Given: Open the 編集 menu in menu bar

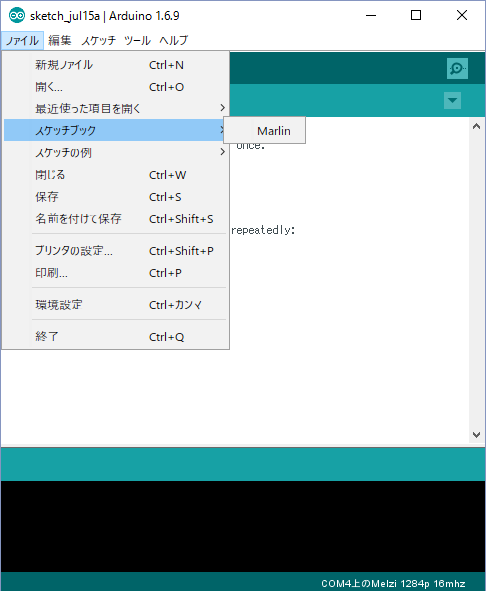Looking at the screenshot, I should tap(60, 40).
